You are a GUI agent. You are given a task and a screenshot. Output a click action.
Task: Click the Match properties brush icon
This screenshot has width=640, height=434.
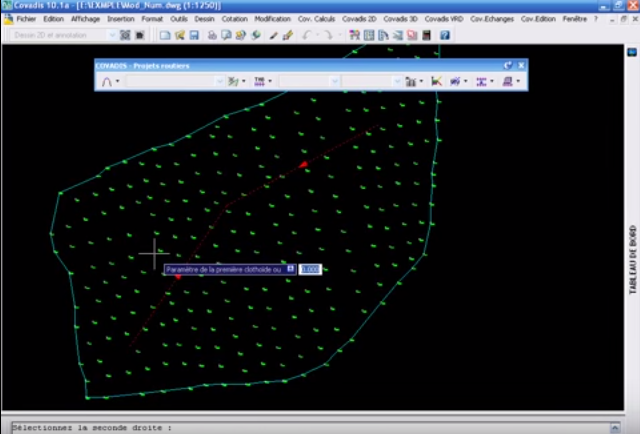coord(273,35)
